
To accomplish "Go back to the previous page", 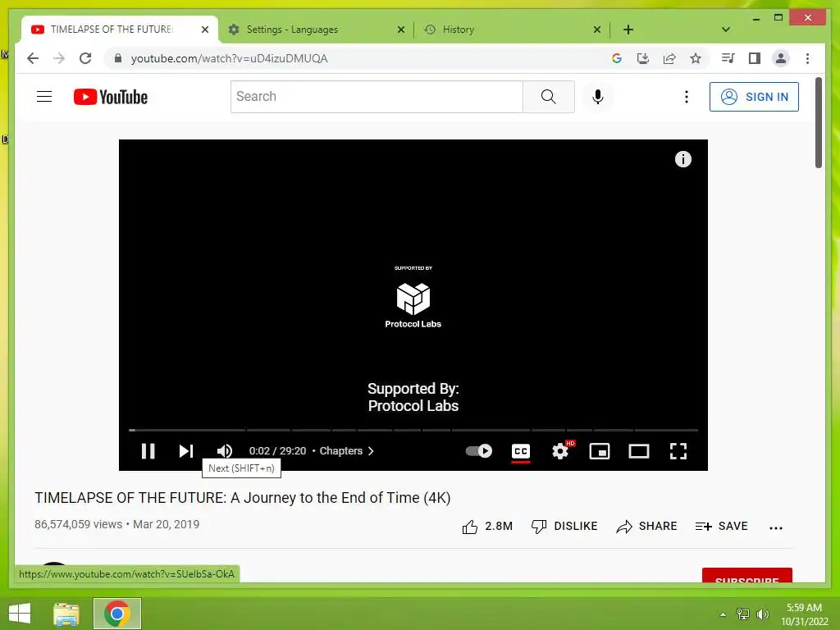I will (33, 58).
